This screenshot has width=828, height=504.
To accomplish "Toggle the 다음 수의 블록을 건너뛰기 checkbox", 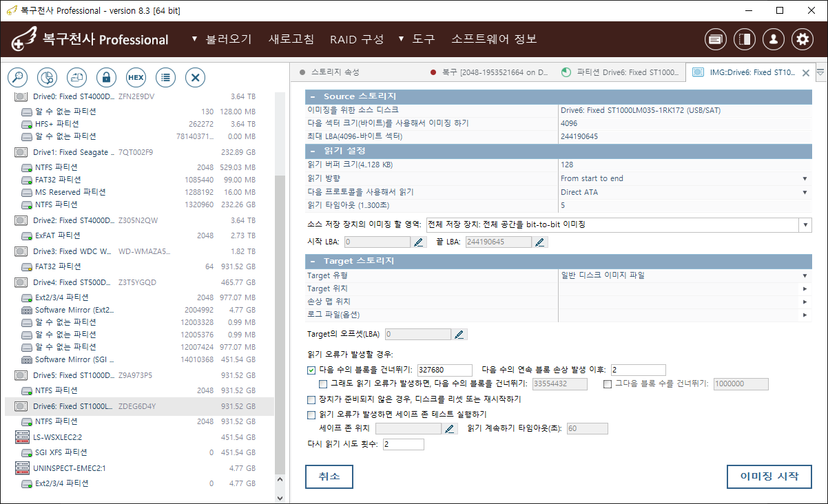I will [311, 370].
